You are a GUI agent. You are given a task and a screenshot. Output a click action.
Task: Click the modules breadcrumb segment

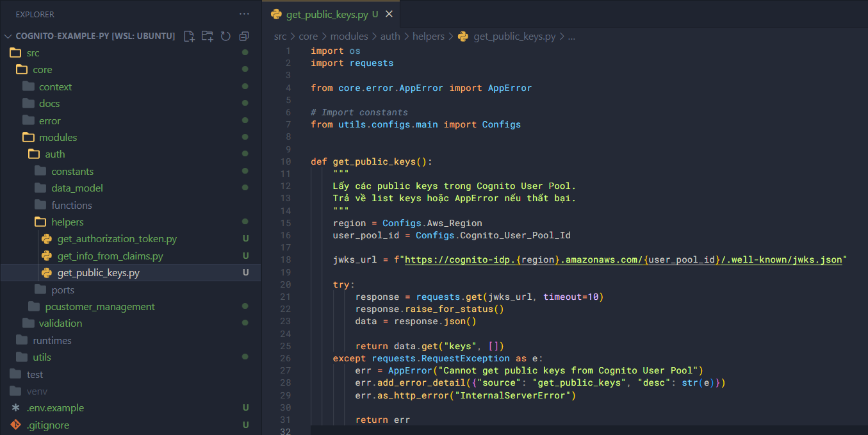coord(349,37)
